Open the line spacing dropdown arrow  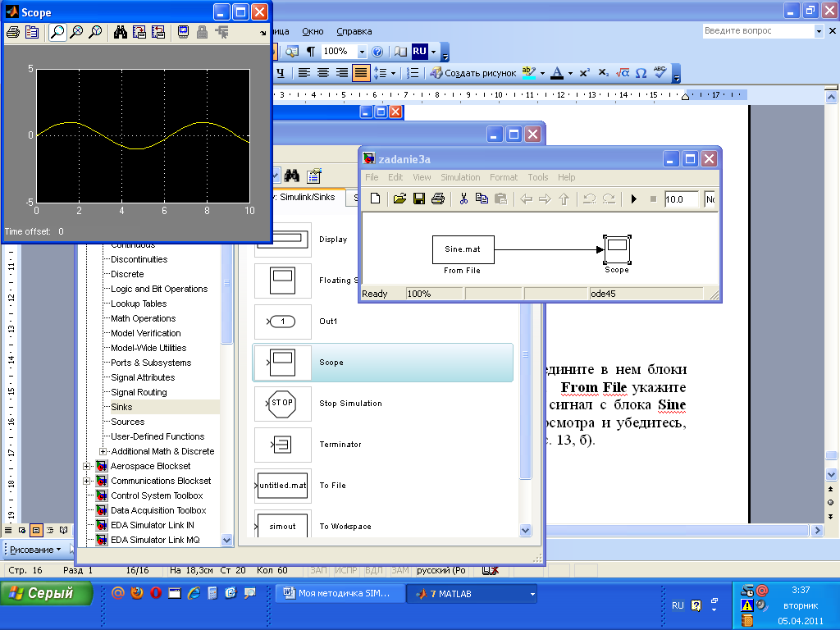pyautogui.click(x=393, y=73)
